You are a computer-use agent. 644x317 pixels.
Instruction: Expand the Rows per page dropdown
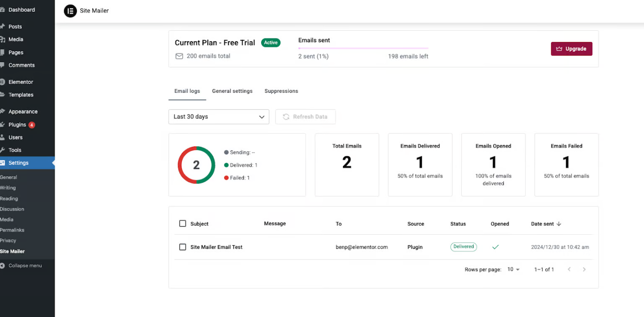pyautogui.click(x=513, y=270)
